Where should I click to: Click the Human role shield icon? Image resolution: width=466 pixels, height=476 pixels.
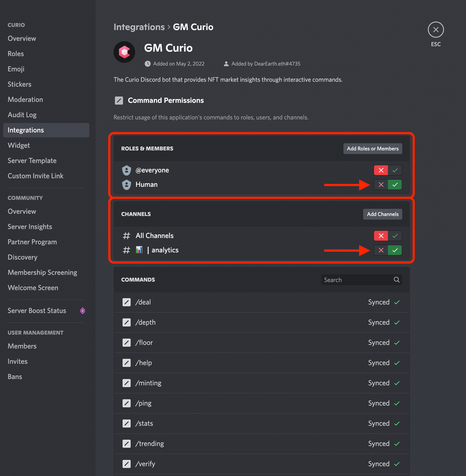[x=127, y=185]
